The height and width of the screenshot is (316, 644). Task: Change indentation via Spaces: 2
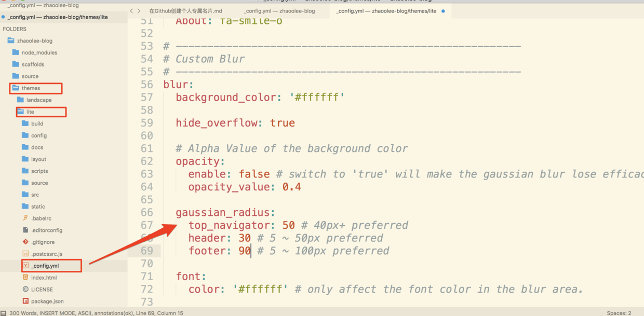pyautogui.click(x=619, y=313)
